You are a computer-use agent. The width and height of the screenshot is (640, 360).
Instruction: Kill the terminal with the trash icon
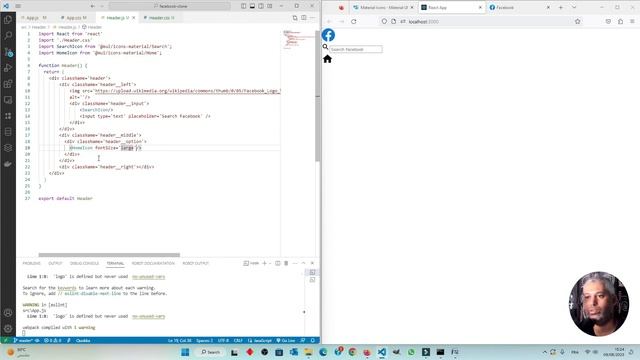click(x=286, y=263)
